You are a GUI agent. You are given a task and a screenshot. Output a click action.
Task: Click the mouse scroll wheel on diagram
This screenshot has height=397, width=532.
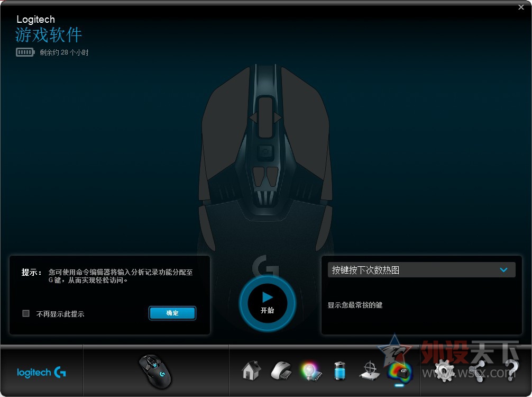pyautogui.click(x=265, y=117)
